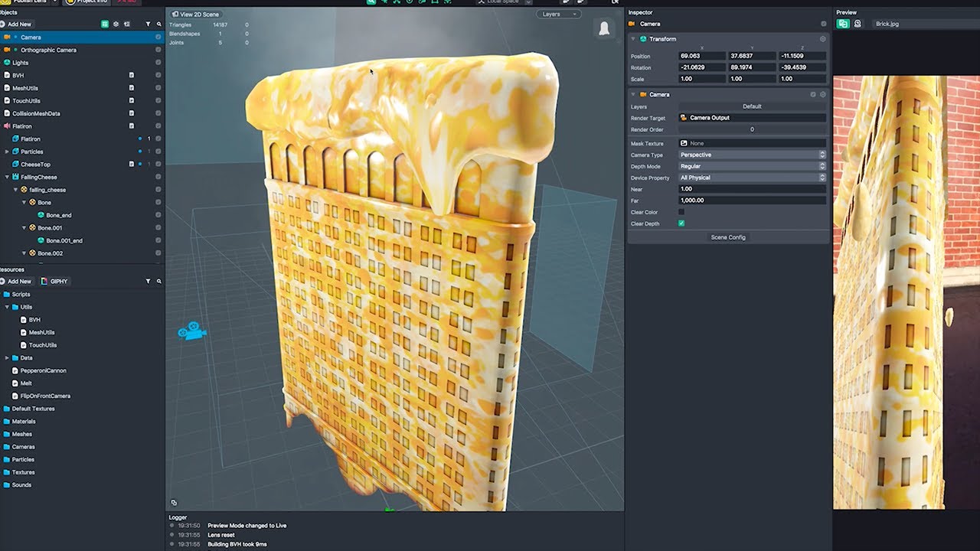Image resolution: width=980 pixels, height=551 pixels.
Task: Click the Mask Texture image icon
Action: point(684,143)
